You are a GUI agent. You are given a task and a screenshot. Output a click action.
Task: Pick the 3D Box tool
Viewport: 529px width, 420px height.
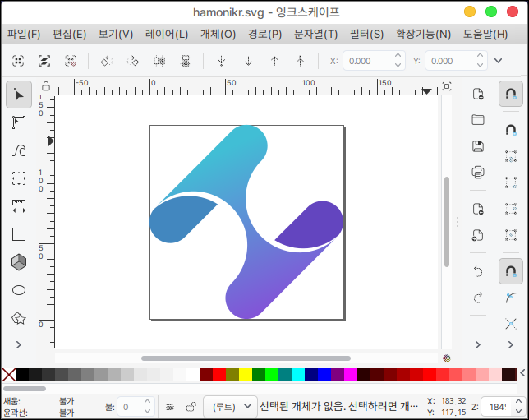click(x=18, y=262)
